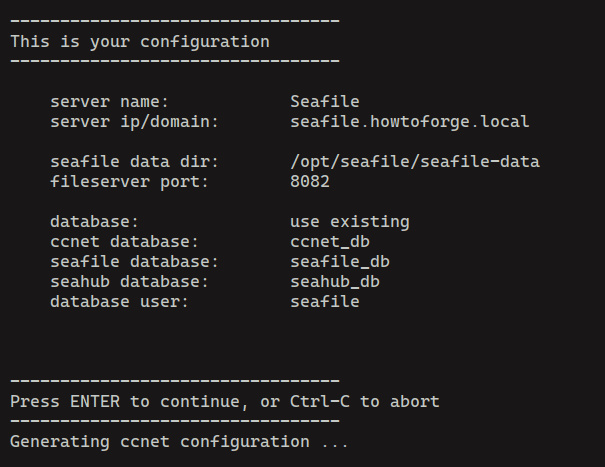Click the 'ccnet database:' label
605x467 pixels.
[124, 242]
